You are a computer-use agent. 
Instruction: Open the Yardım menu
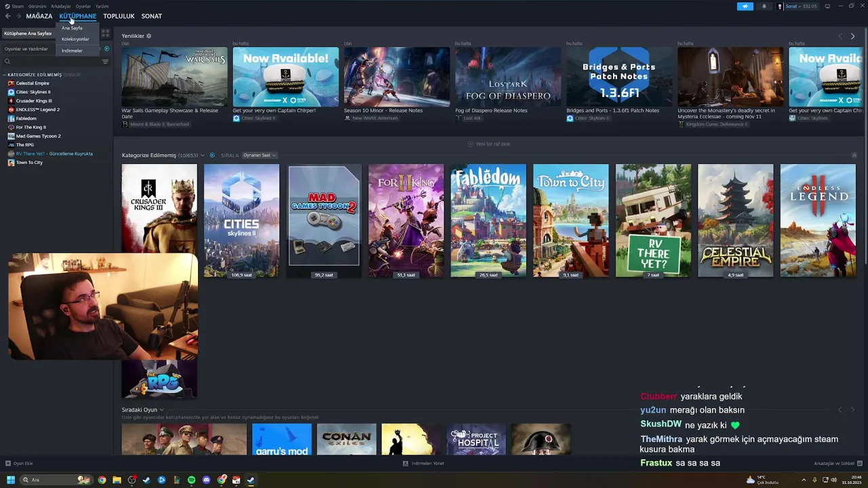pyautogui.click(x=102, y=6)
